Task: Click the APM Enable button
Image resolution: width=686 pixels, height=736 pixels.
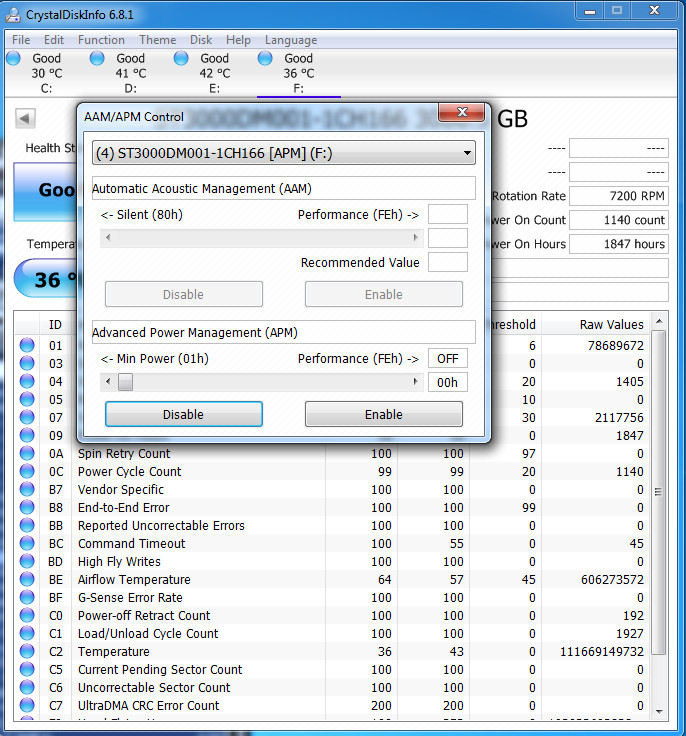Action: pos(384,414)
